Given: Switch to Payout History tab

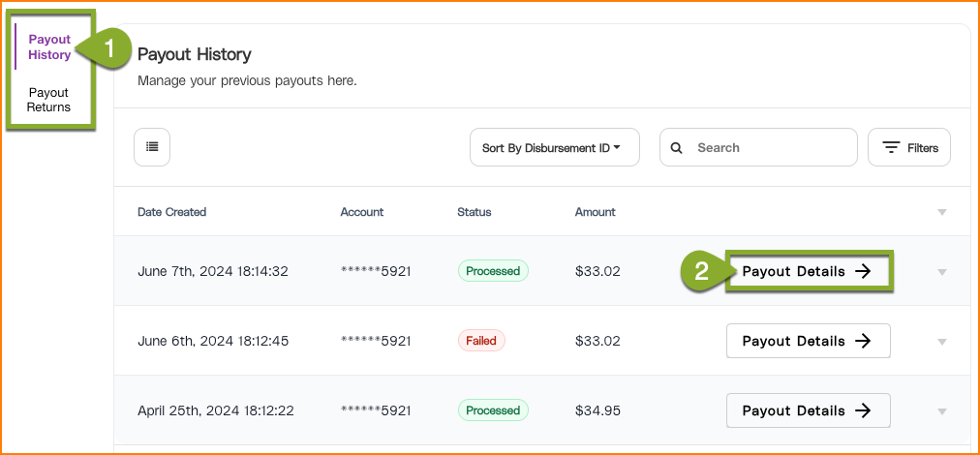Looking at the screenshot, I should [49, 47].
